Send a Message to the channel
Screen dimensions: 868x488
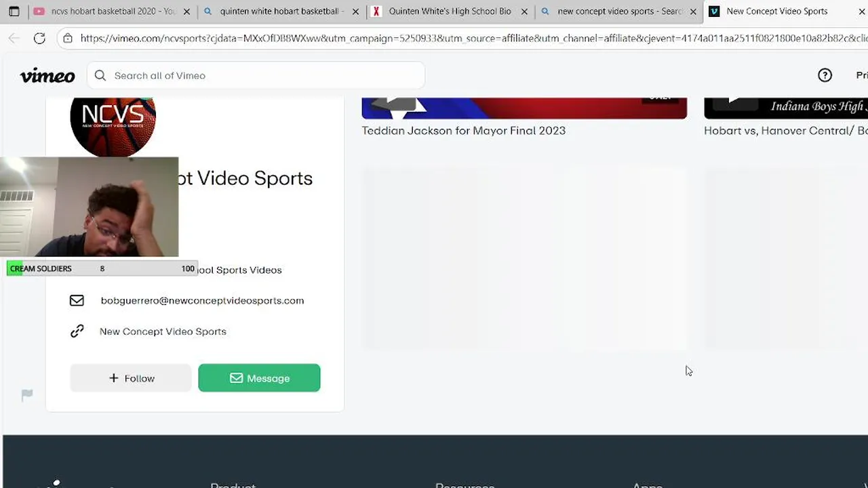coord(259,378)
